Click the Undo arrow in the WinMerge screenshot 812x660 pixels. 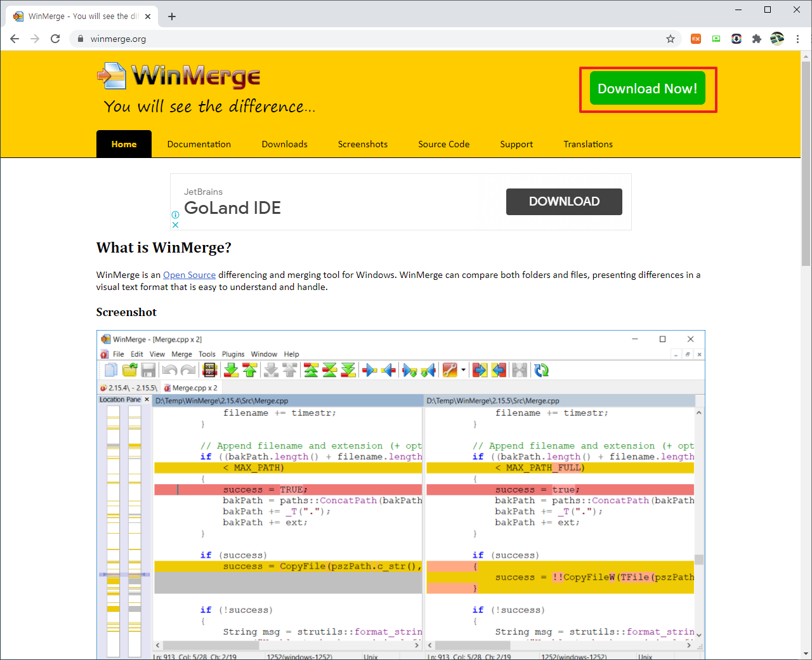point(169,370)
